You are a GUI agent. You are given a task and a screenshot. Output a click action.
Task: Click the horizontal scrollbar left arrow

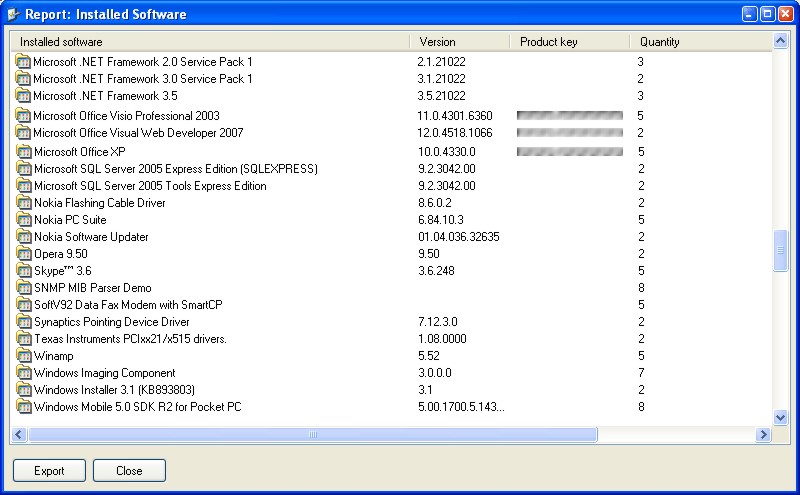(19, 435)
